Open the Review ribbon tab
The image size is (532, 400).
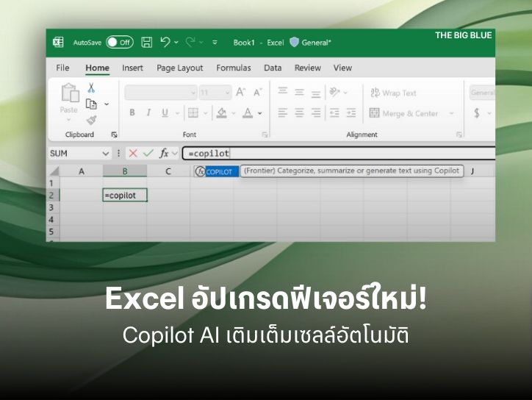[307, 68]
